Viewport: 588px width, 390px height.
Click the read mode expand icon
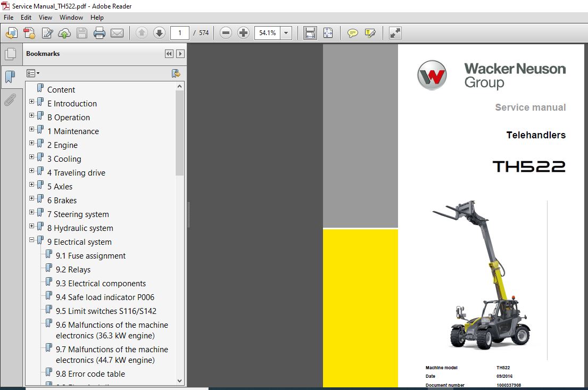pos(395,33)
